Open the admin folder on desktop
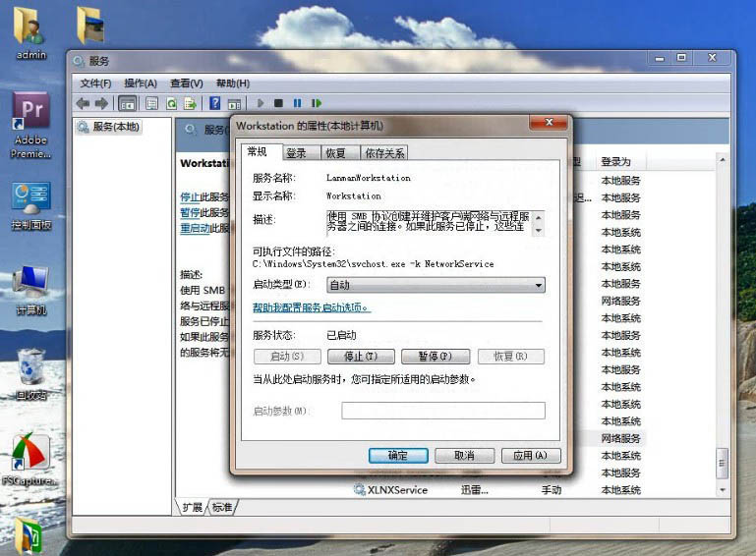Viewport: 756px width, 556px height. pos(30,33)
